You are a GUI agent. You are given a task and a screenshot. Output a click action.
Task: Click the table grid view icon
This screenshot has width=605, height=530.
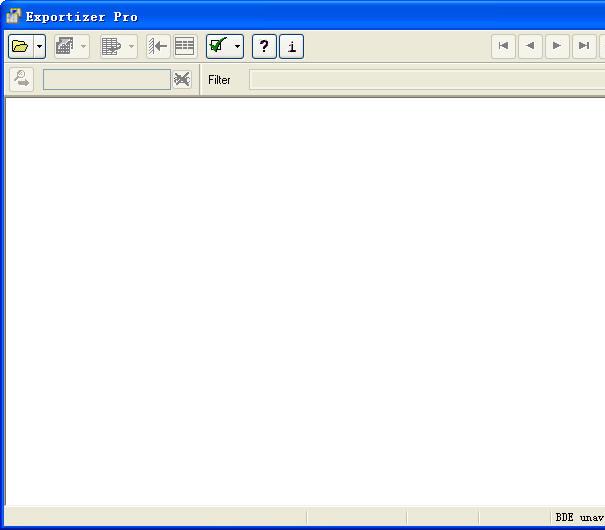(x=185, y=46)
